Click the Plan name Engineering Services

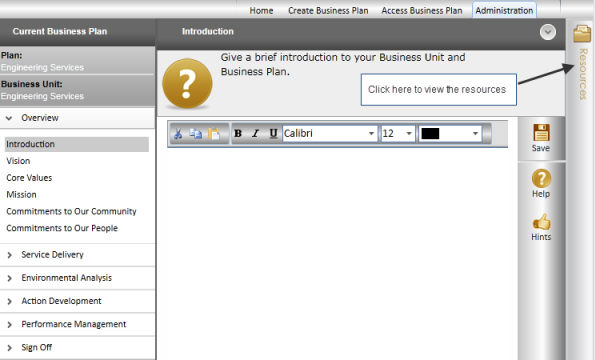pos(42,68)
